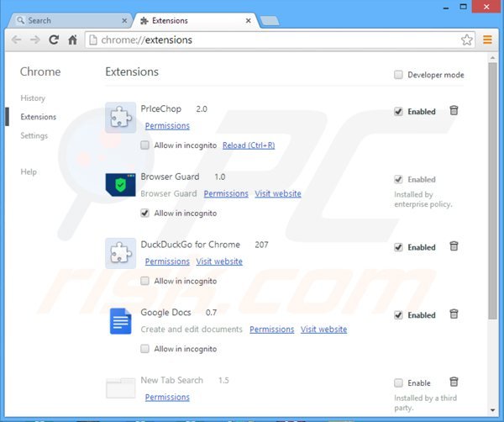Remove DuckDuckGo for Chrome via trash icon
This screenshot has width=504, height=422.
point(454,246)
